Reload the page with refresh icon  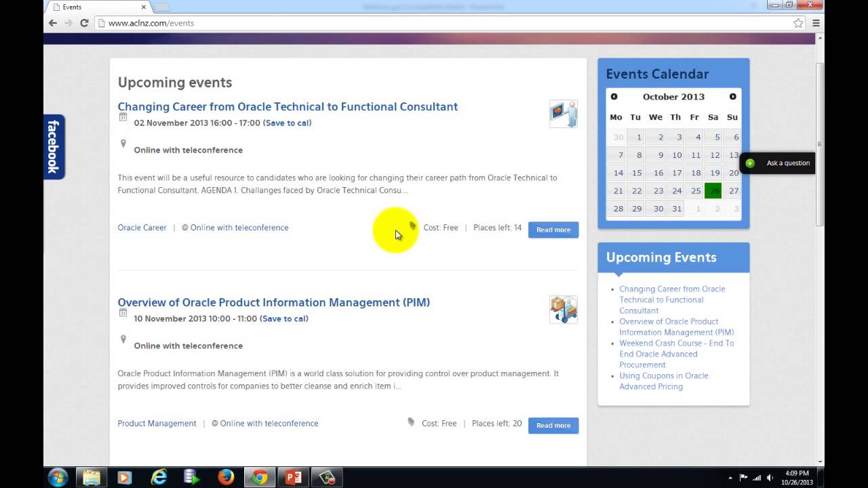coord(84,23)
